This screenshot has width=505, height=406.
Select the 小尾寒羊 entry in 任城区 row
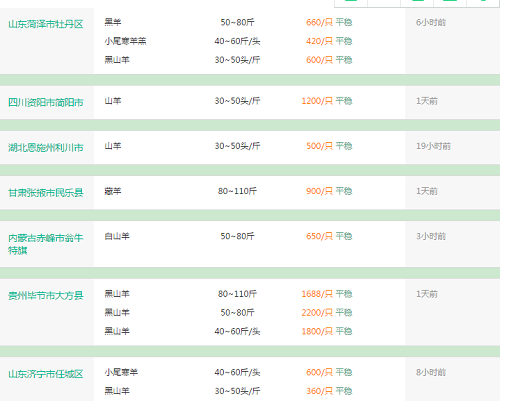pyautogui.click(x=121, y=372)
